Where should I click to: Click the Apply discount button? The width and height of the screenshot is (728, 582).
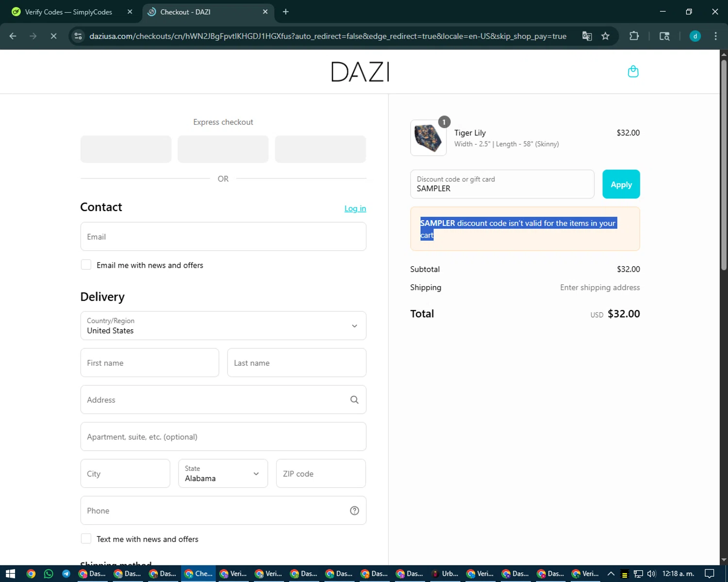(x=621, y=184)
